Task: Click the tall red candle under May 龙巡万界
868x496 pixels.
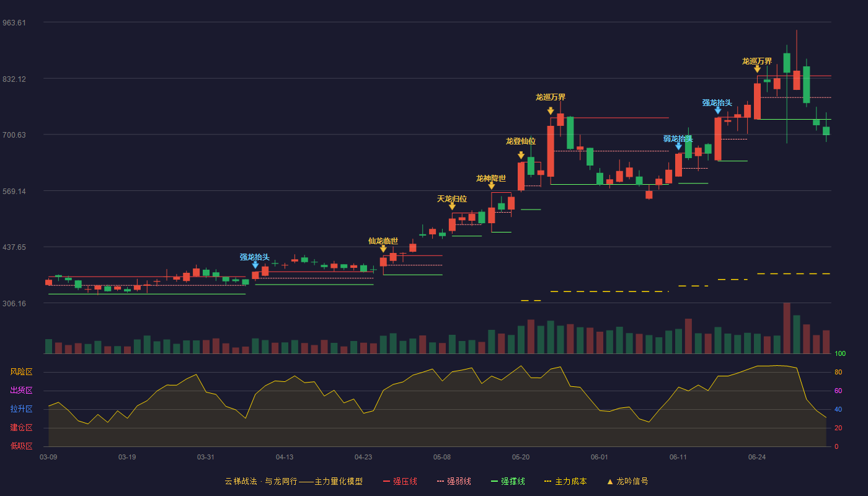Action: [x=551, y=151]
